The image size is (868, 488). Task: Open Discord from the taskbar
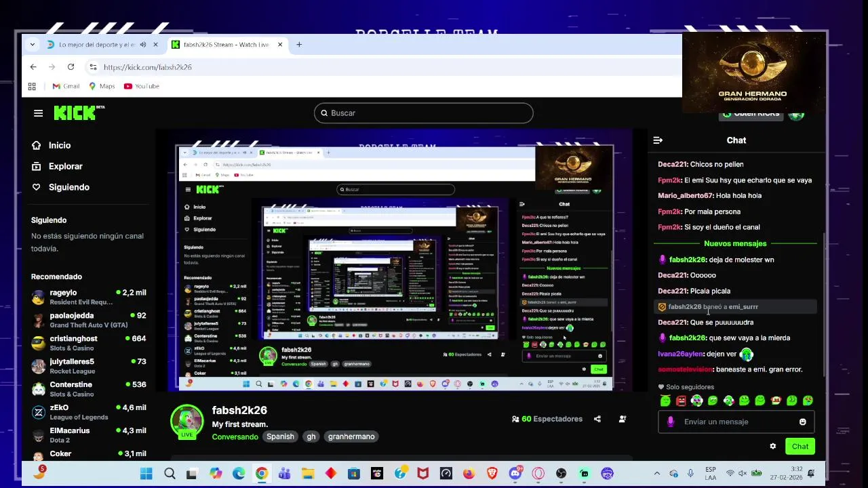pyautogui.click(x=515, y=474)
